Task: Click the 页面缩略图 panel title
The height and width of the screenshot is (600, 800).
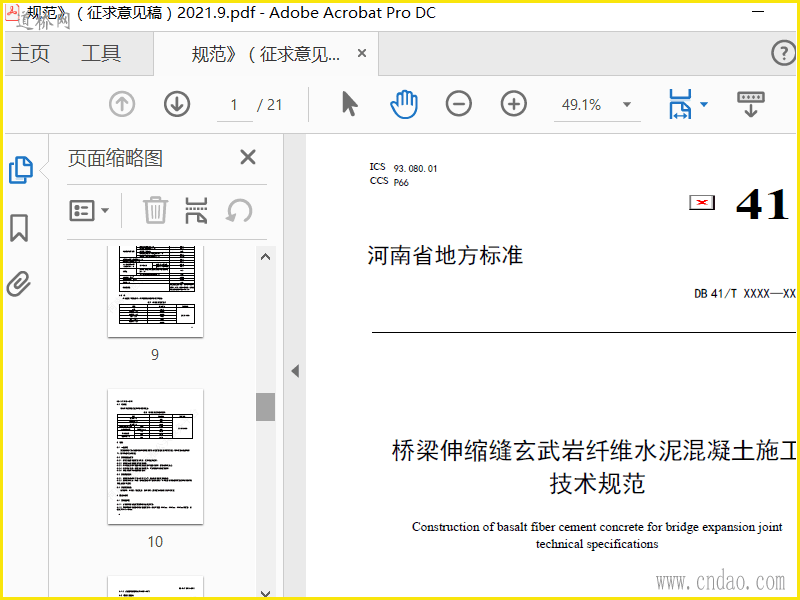Action: click(x=115, y=158)
